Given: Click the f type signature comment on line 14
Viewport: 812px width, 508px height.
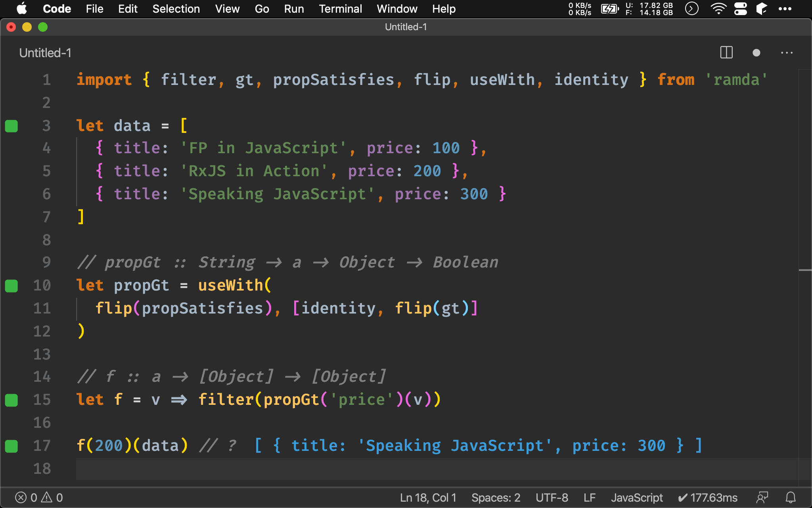Looking at the screenshot, I should 232,377.
